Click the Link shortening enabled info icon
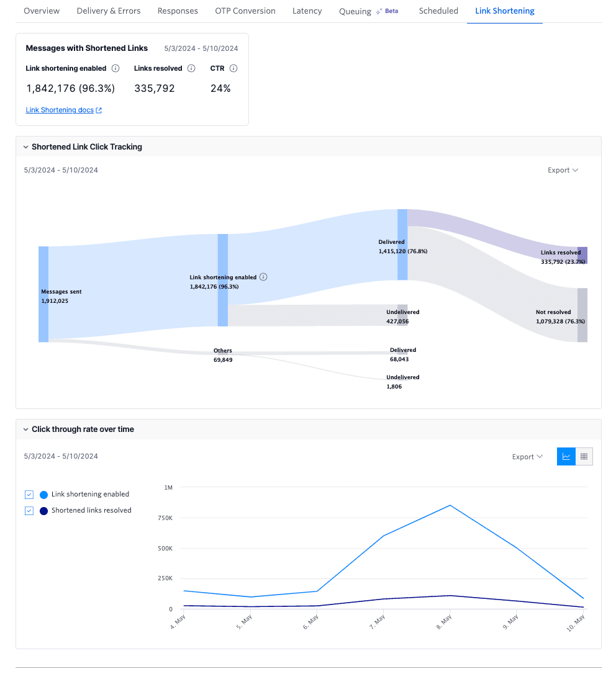Screen dimensions: 616x674 point(115,68)
